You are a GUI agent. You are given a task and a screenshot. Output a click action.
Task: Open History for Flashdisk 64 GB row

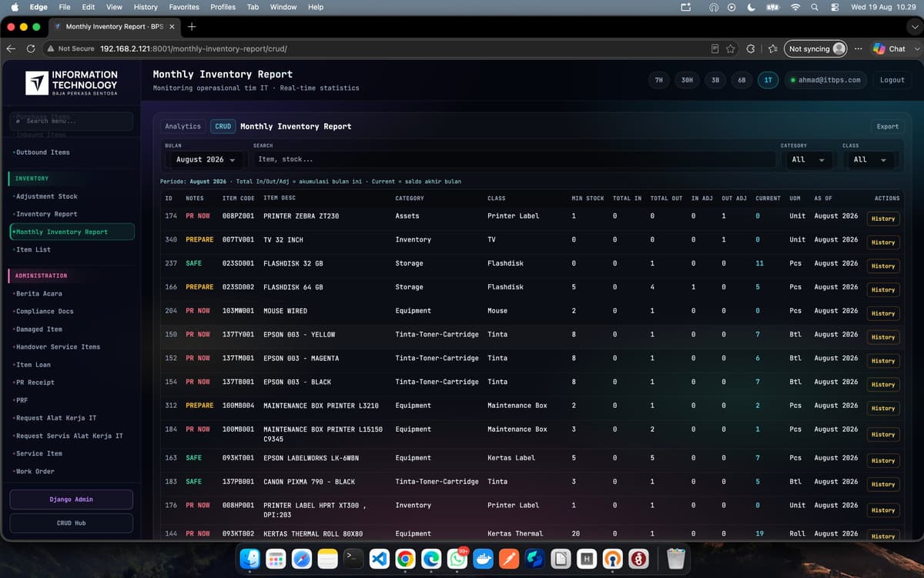click(x=883, y=290)
